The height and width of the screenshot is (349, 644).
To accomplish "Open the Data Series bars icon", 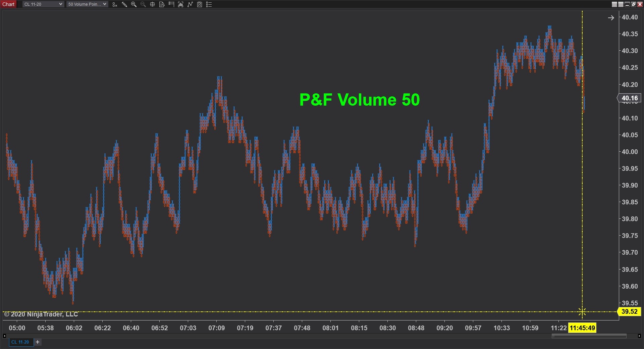I will click(181, 4).
